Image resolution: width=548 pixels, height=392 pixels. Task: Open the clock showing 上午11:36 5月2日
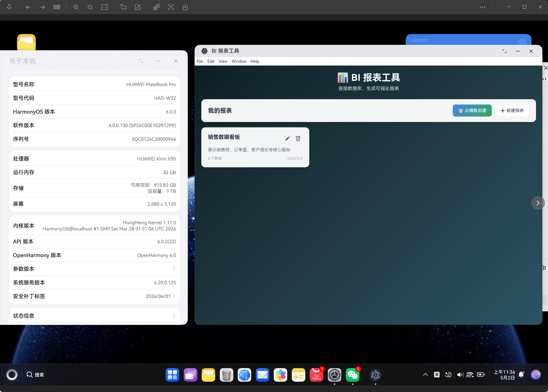(505, 375)
